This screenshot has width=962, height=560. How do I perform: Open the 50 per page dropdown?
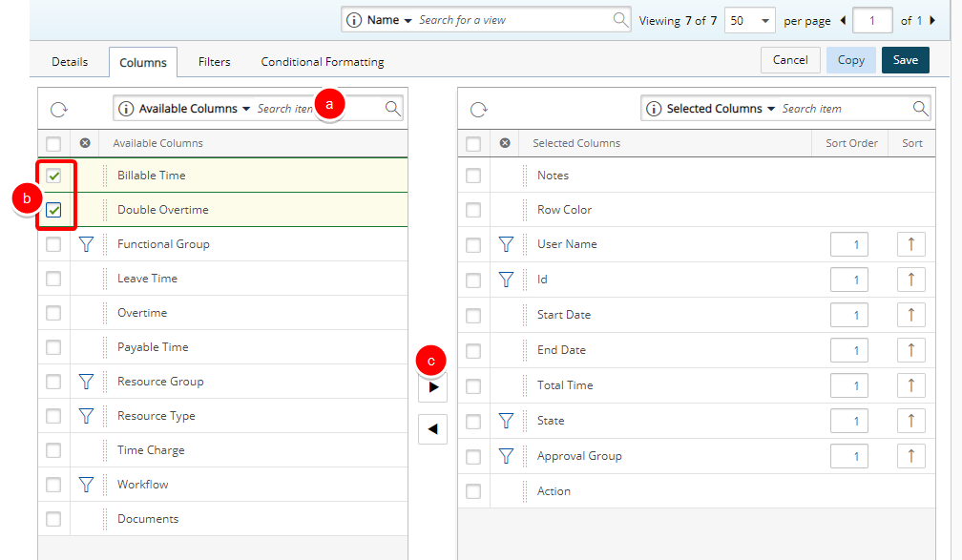tap(750, 21)
